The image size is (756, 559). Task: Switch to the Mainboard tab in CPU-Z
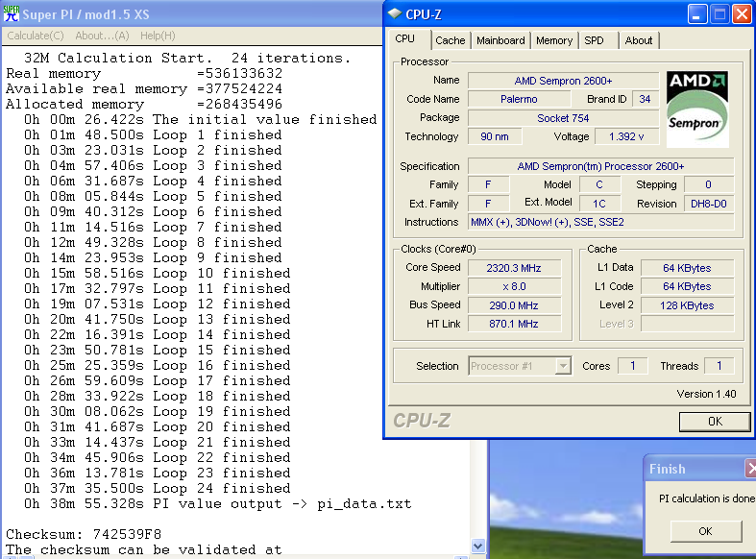[x=500, y=40]
